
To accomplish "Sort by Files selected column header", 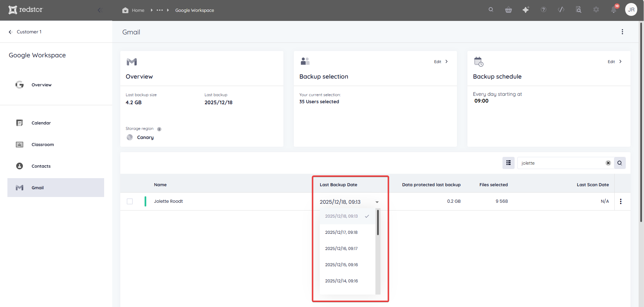I will pos(494,185).
